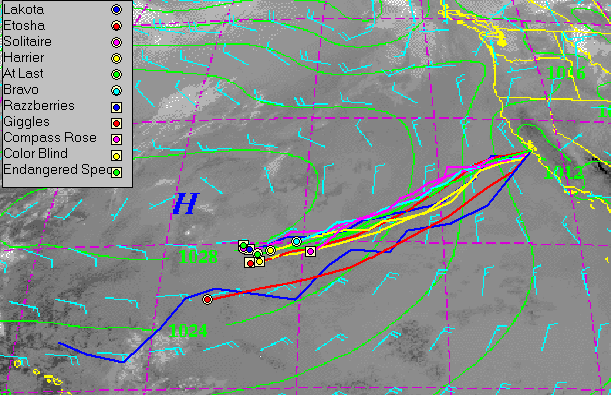This screenshot has width=611, height=395.
Task: Select Etosha's red circle marker at track end
Action: tap(207, 299)
